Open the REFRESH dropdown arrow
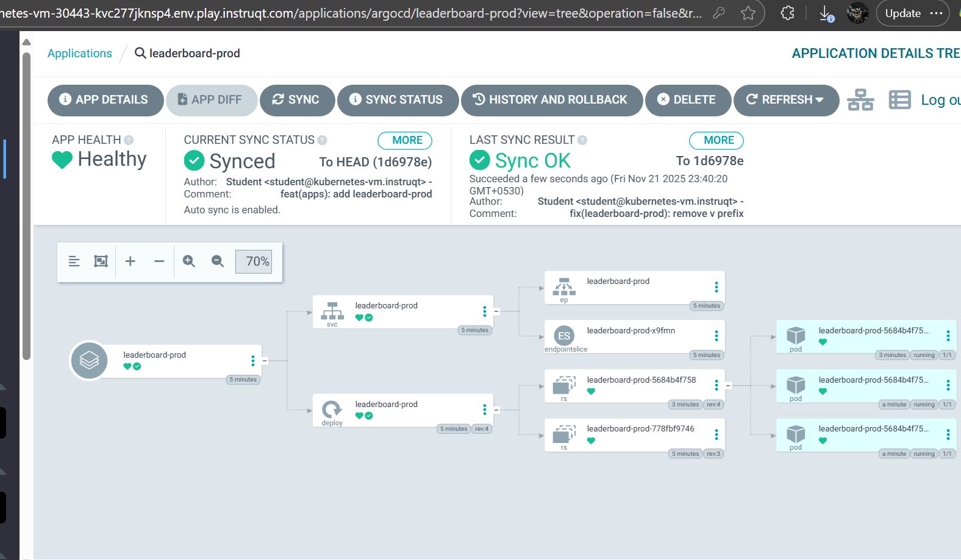The width and height of the screenshot is (961, 560). (x=819, y=100)
